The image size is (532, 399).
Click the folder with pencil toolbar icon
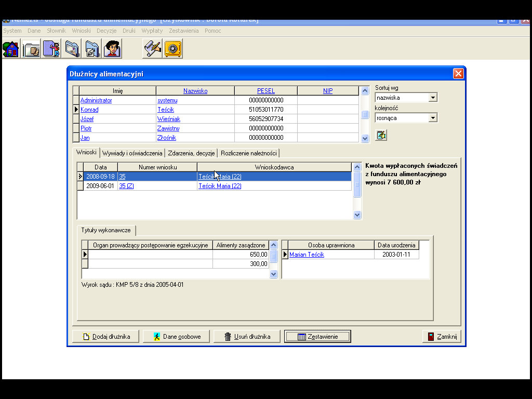[x=92, y=49]
